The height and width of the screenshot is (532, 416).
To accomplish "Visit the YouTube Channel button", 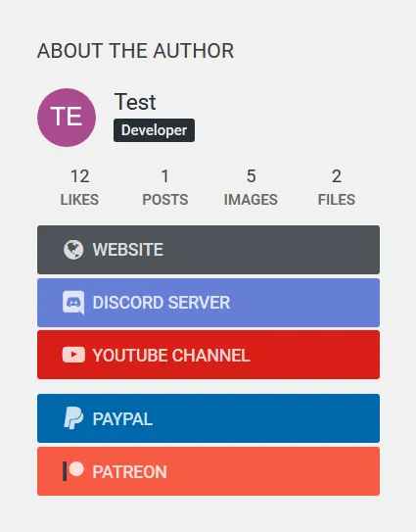I will click(x=208, y=355).
